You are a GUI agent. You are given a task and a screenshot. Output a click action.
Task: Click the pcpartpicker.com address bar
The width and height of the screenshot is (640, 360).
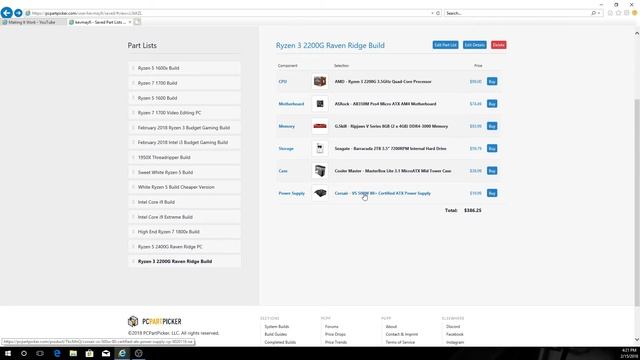coord(229,13)
